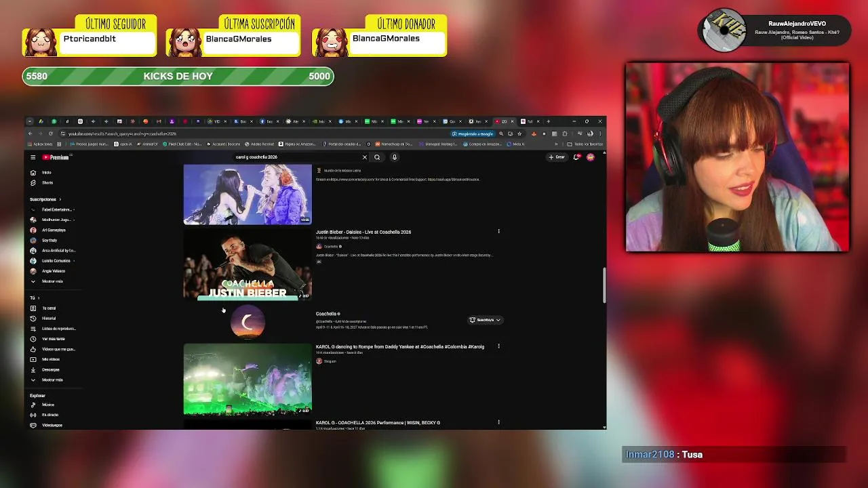868x488 pixels.
Task: Open the Adobe Acrobat bookmark
Action: 259,144
